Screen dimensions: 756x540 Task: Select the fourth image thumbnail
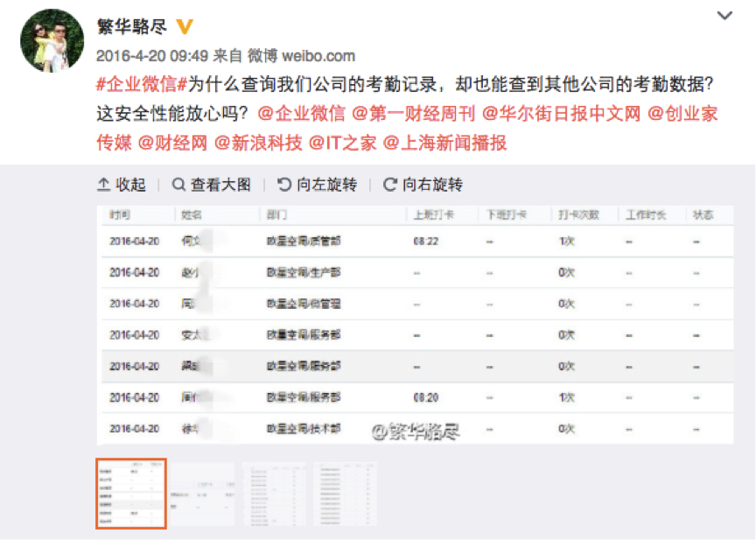(345, 494)
